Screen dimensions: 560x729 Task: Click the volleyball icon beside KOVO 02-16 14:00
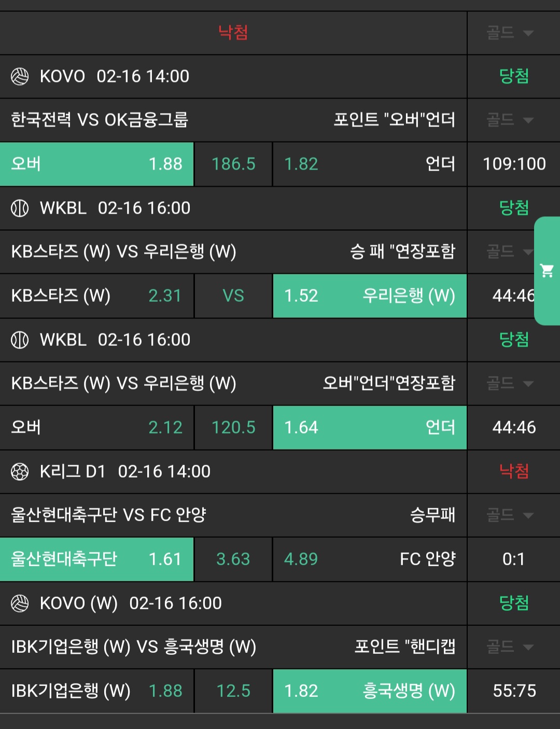(20, 77)
